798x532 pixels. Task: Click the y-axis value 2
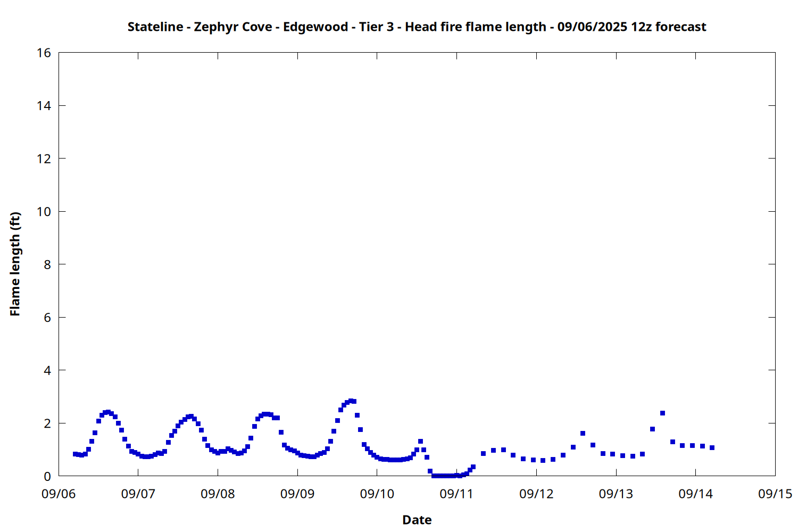(48, 423)
